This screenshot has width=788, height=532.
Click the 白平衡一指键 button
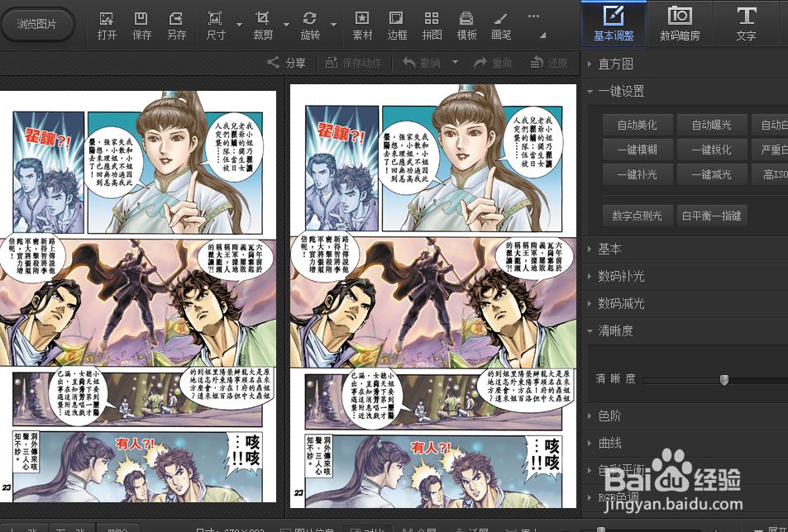click(x=712, y=216)
